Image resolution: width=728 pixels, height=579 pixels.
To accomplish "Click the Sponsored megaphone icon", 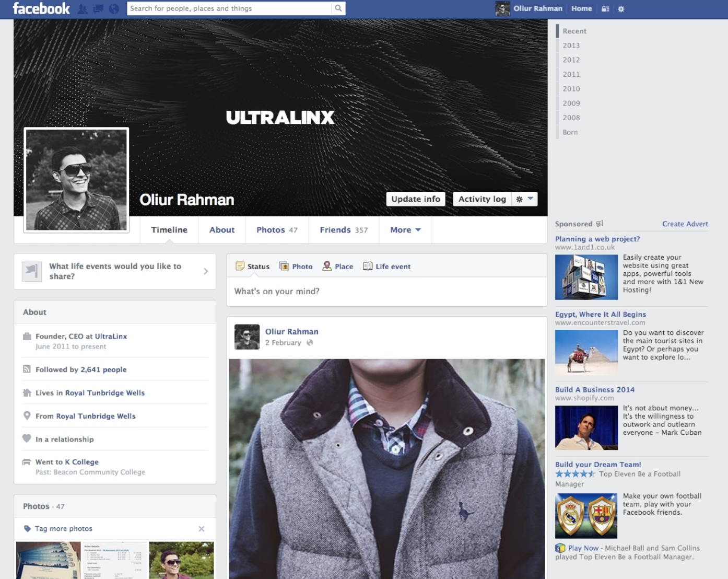I will [600, 224].
